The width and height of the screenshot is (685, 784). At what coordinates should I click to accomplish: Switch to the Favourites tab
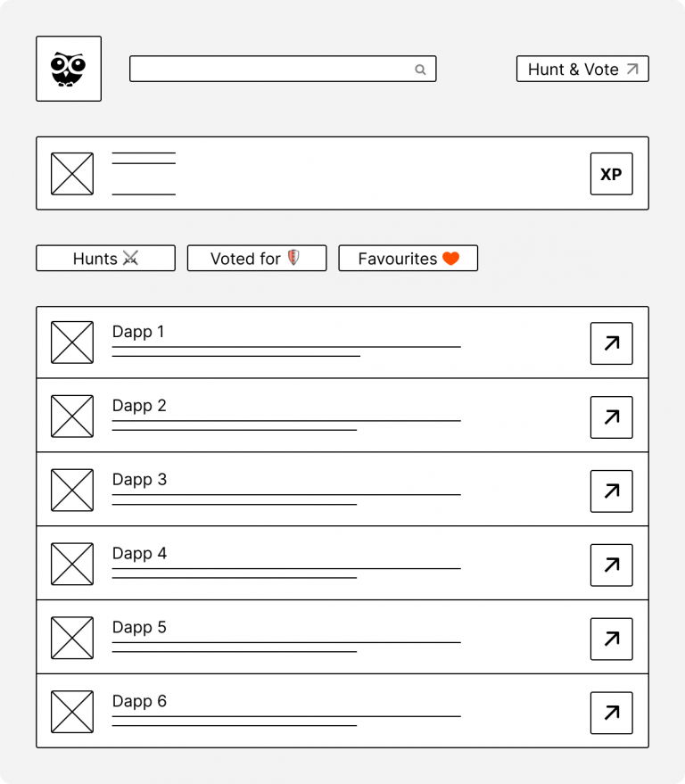pyautogui.click(x=408, y=258)
